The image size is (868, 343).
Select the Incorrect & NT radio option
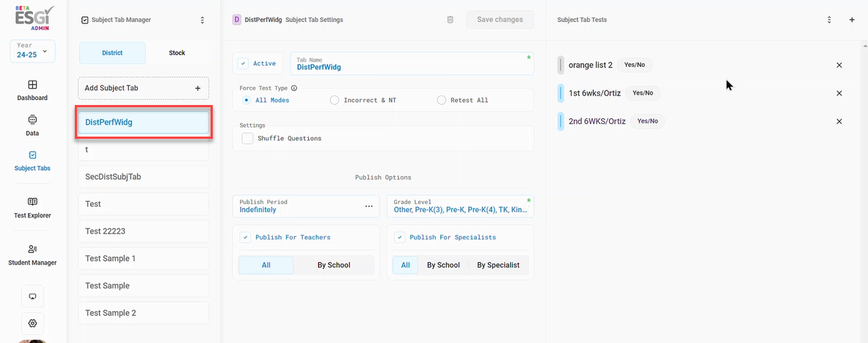335,101
